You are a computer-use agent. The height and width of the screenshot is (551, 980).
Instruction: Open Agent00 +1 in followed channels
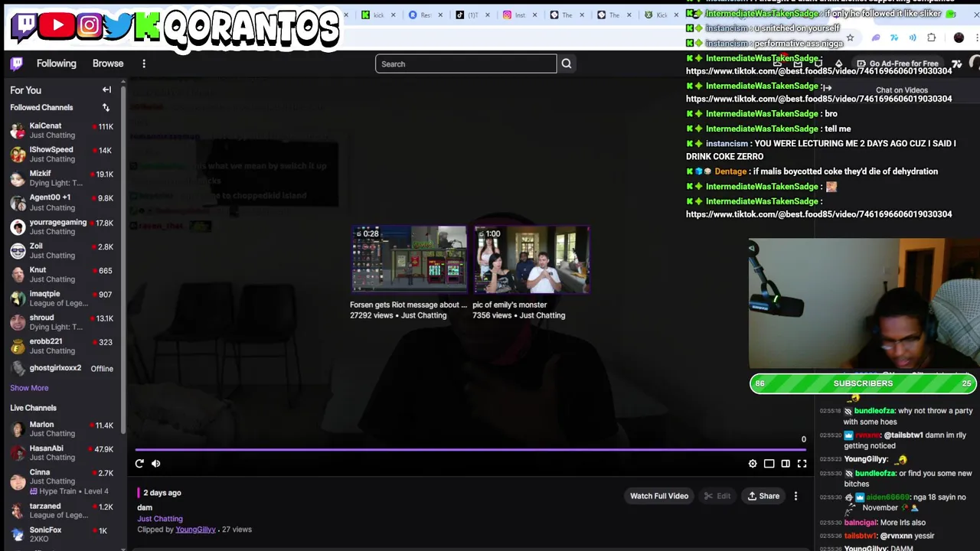coord(62,202)
